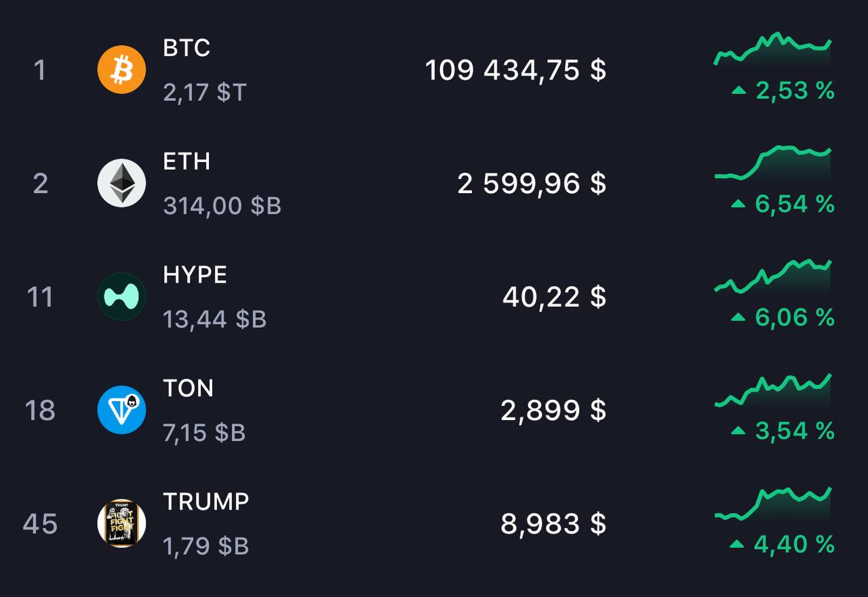Open the TRUMP sparkline chart
This screenshot has width=868, height=597.
(x=773, y=503)
